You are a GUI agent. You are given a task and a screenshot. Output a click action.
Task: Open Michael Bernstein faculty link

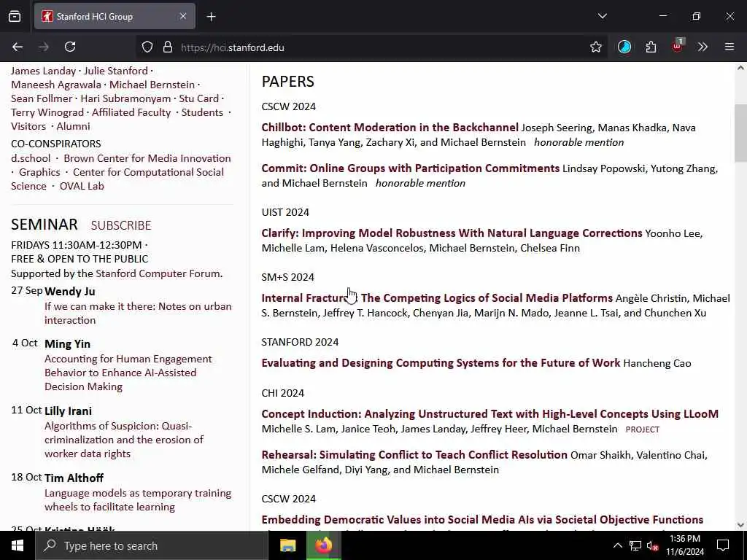click(x=152, y=85)
